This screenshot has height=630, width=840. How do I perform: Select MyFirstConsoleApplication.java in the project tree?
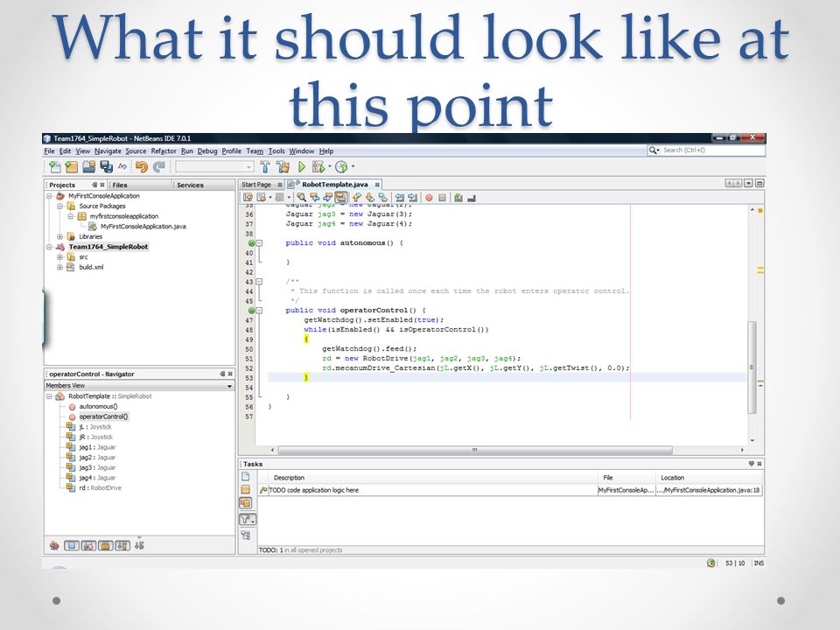coord(143,227)
